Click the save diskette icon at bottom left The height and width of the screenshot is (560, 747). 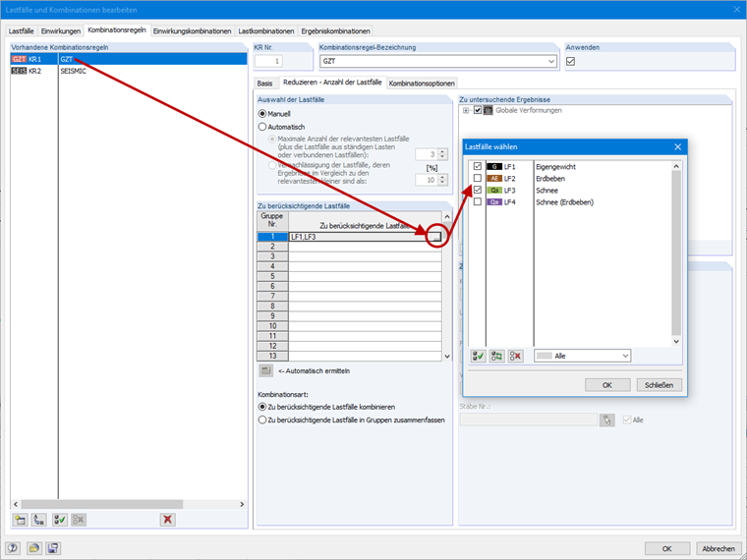(x=53, y=548)
